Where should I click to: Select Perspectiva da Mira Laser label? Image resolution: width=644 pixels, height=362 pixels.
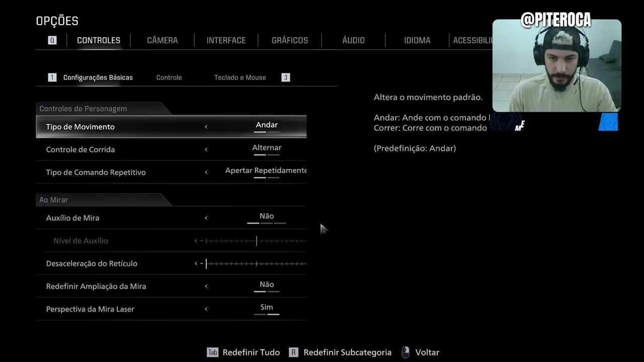90,309
